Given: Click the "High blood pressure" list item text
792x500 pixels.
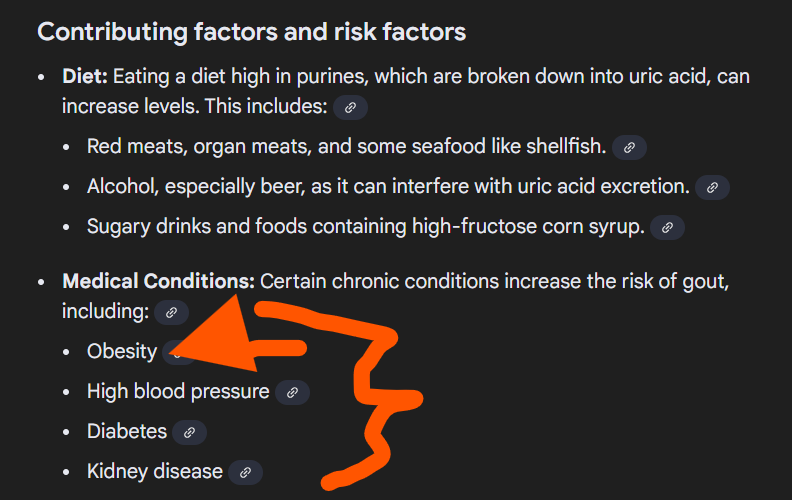Looking at the screenshot, I should point(178,392).
